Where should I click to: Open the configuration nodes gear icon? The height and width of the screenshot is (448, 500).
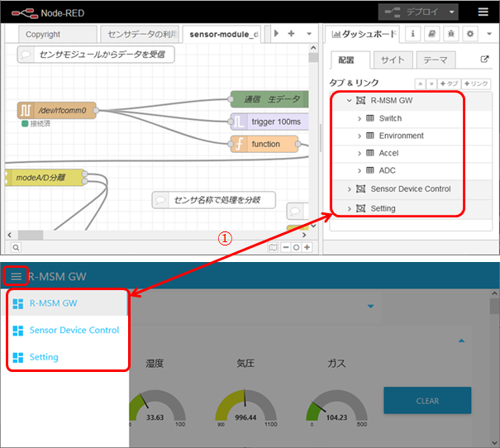pyautogui.click(x=469, y=34)
